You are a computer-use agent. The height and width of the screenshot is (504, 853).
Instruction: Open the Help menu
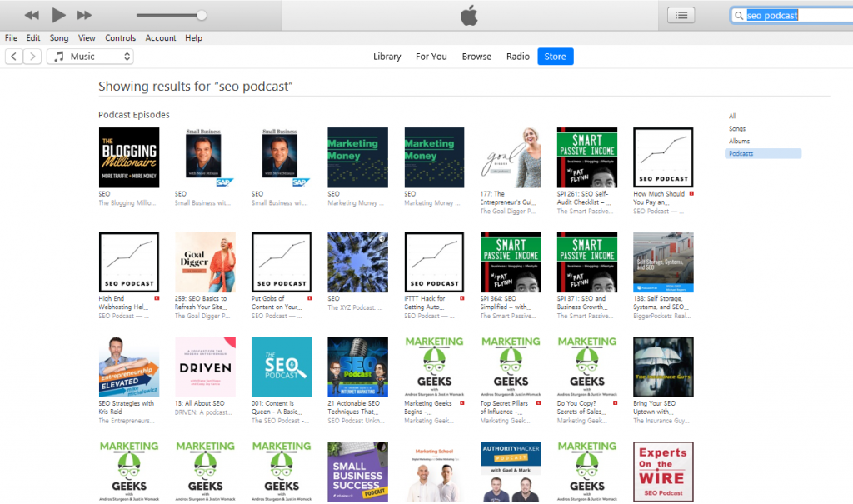point(193,38)
